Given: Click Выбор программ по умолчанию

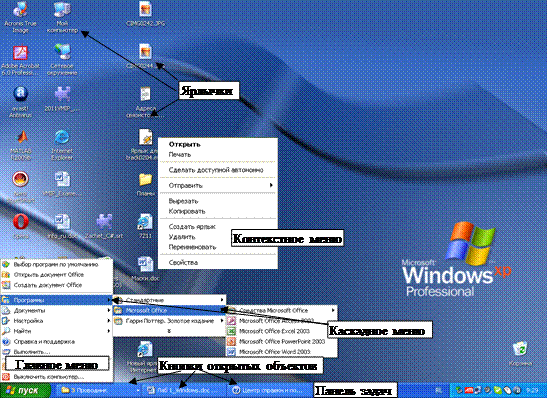Looking at the screenshot, I should (x=57, y=265).
